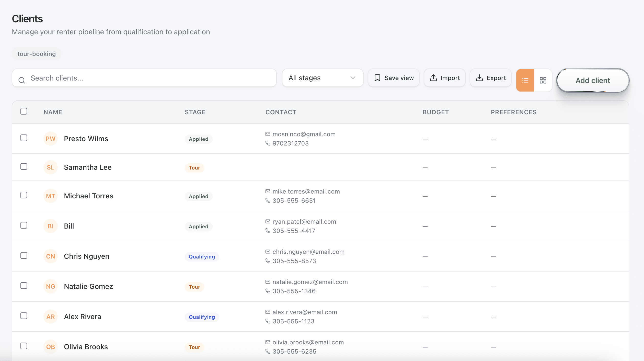The width and height of the screenshot is (644, 361).
Task: Click the search magnifier icon
Action: click(22, 80)
